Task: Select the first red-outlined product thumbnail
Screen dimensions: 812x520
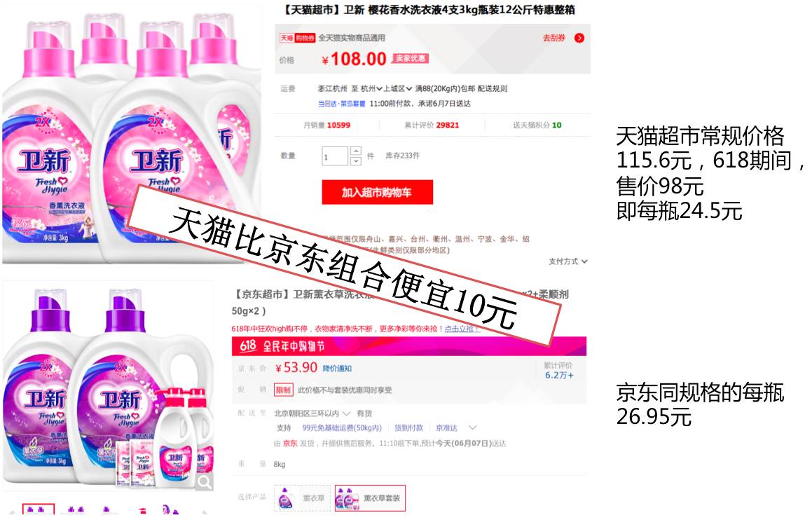Action: pyautogui.click(x=39, y=510)
